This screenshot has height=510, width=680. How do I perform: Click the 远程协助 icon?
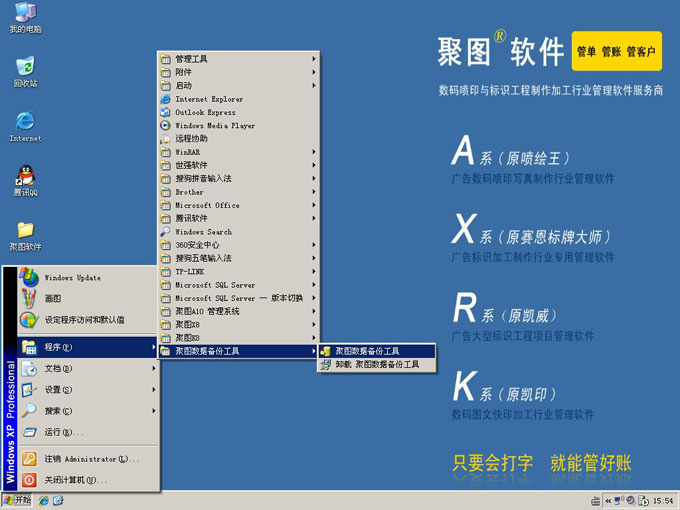point(165,139)
